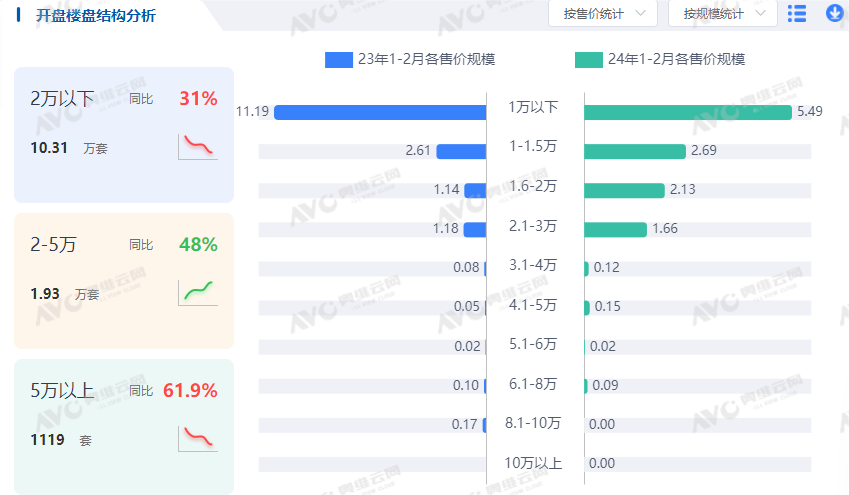Click the 5万以上 downward trend sparkline
849x495 pixels.
tap(198, 438)
